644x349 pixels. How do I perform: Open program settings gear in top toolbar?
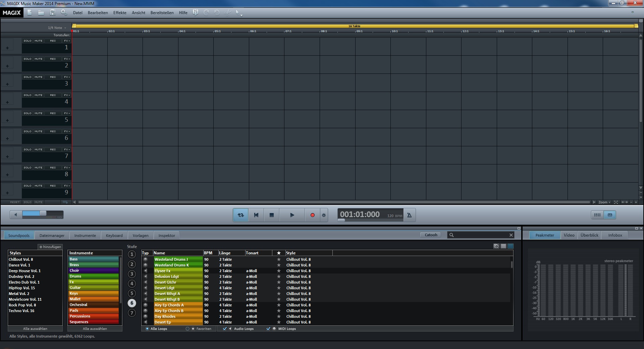[64, 12]
